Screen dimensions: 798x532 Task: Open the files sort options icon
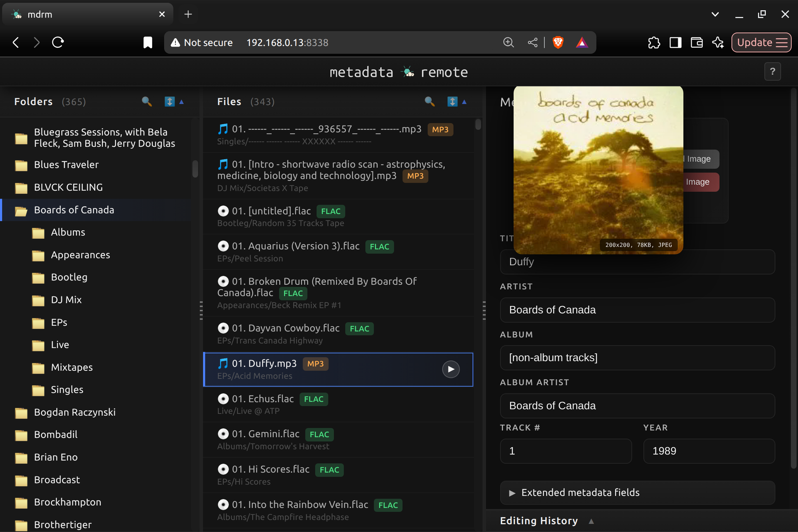click(453, 101)
